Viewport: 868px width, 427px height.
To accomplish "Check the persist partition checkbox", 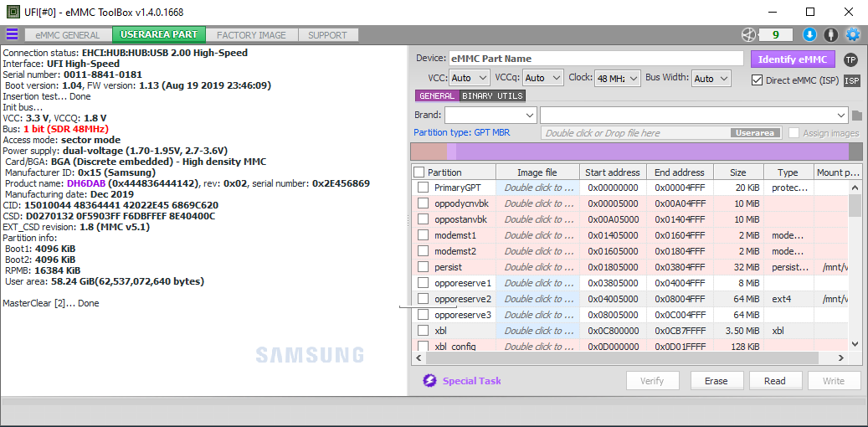I will [423, 267].
